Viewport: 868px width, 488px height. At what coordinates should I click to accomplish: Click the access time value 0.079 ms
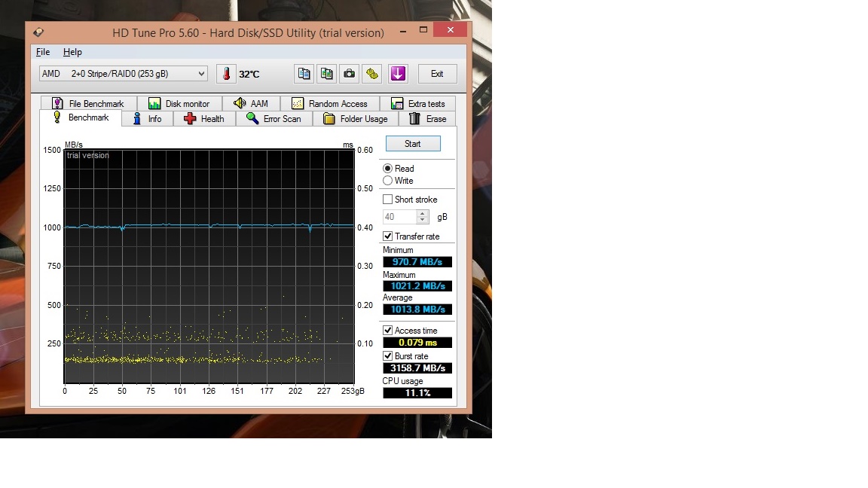tap(417, 343)
